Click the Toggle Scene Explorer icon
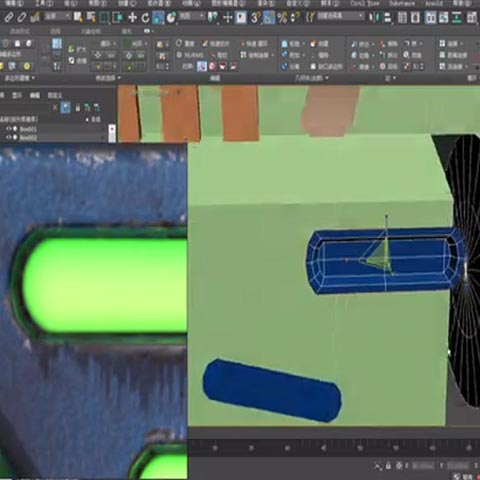Image resolution: width=480 pixels, height=480 pixels. point(402,17)
